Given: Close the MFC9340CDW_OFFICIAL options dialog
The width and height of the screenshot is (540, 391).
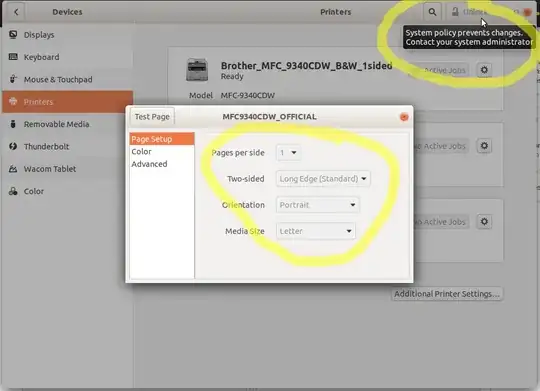Looking at the screenshot, I should pos(404,117).
